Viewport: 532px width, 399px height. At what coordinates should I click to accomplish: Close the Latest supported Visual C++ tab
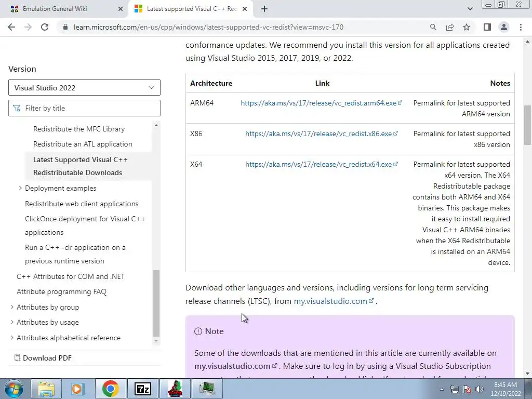pos(245,9)
